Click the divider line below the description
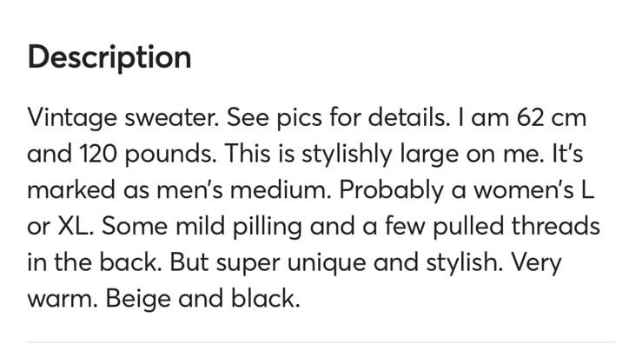Viewport: 642px width, 364px height. pos(321,342)
